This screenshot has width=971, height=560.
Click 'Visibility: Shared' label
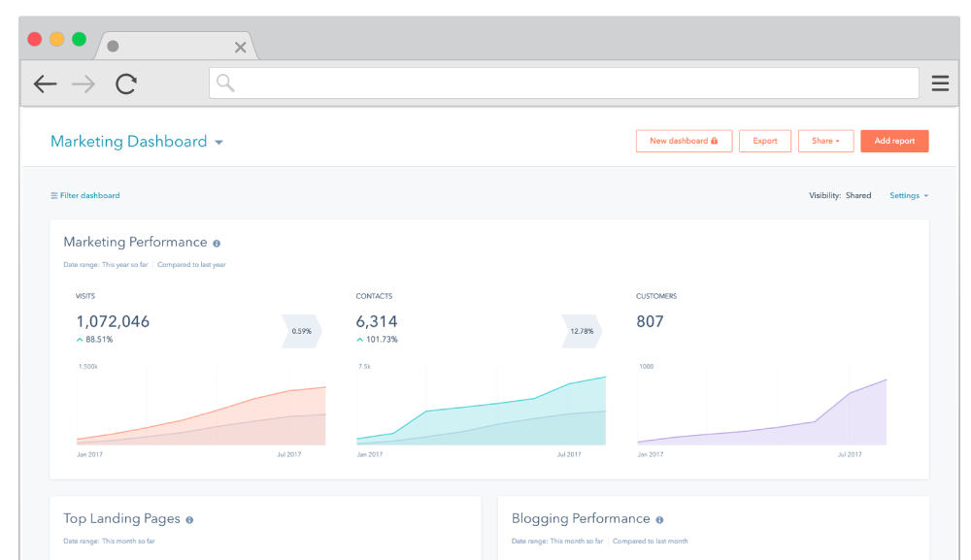click(840, 195)
